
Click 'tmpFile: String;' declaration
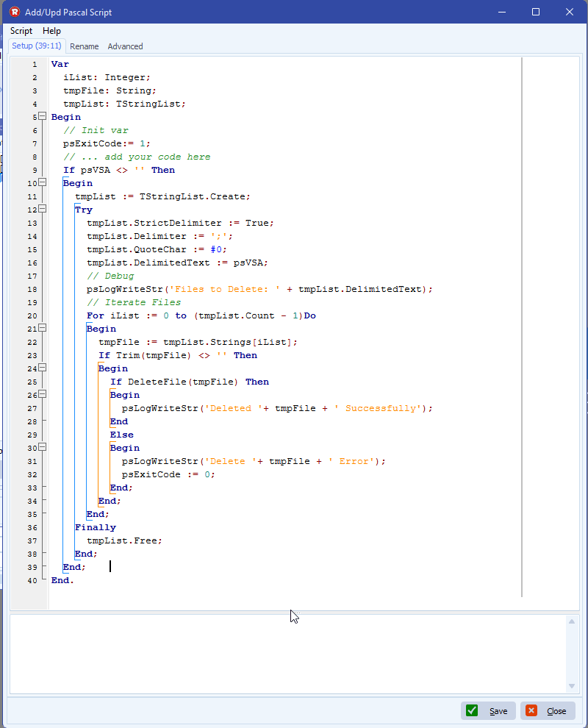coord(110,90)
